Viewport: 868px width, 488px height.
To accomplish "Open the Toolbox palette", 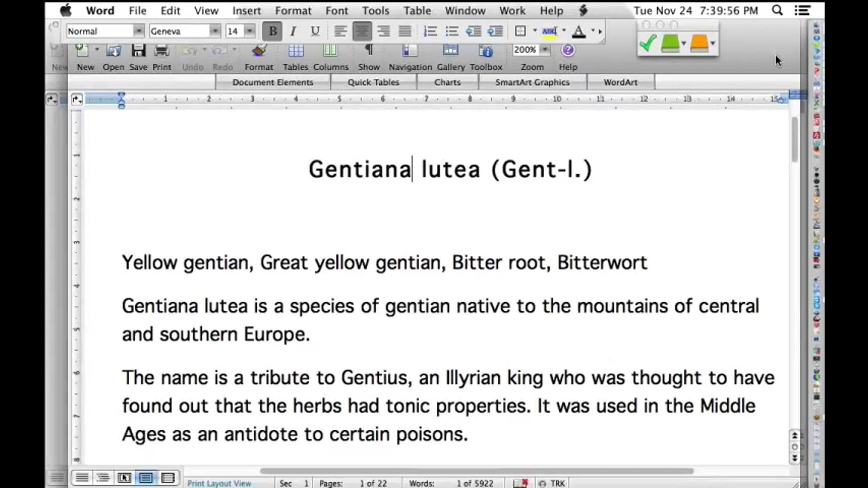I will (x=486, y=51).
